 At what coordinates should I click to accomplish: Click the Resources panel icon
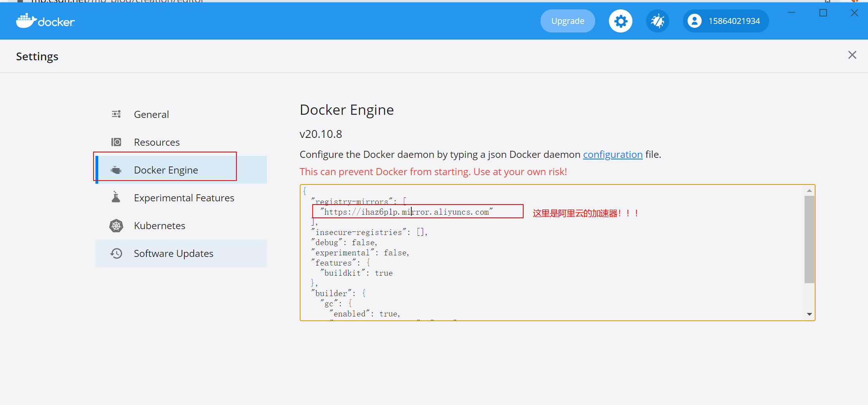click(116, 142)
